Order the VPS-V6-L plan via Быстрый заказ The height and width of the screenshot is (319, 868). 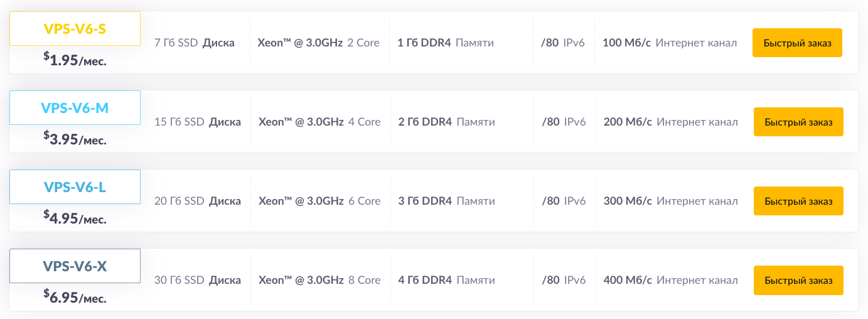pyautogui.click(x=798, y=201)
